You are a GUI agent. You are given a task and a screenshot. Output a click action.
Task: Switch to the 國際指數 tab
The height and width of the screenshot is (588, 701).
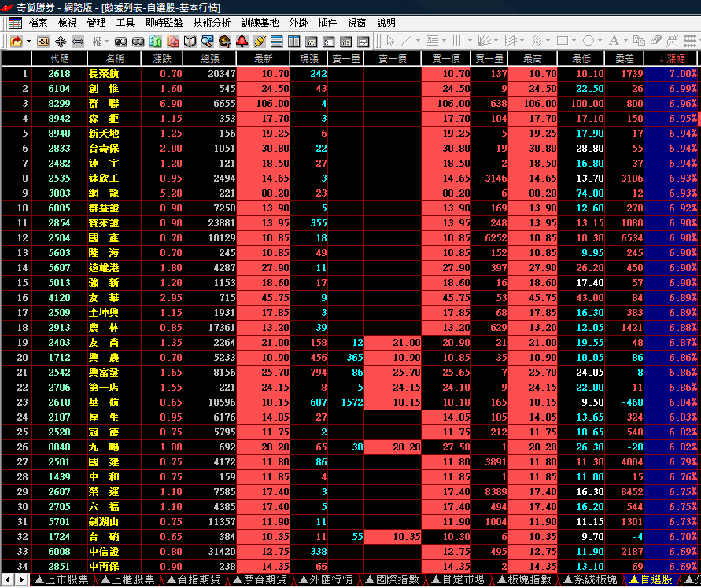(x=393, y=580)
